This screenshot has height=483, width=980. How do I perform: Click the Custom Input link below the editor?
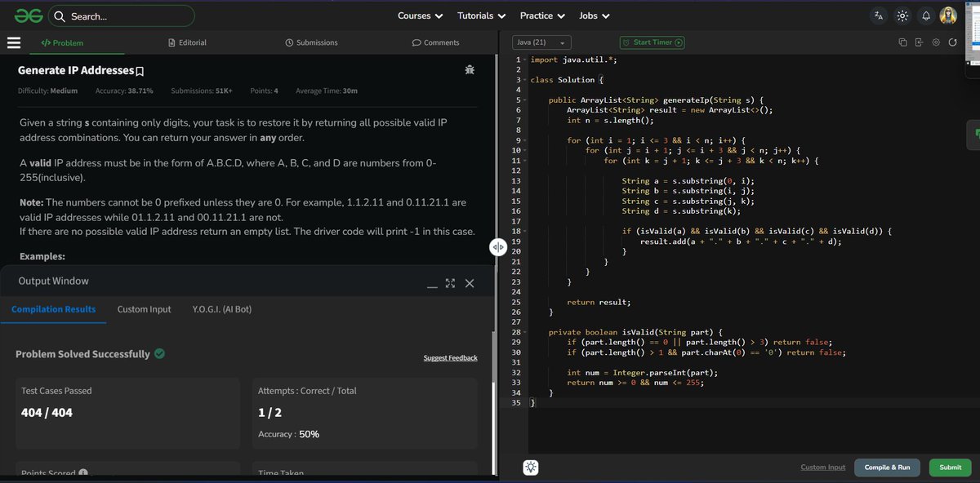tap(822, 467)
